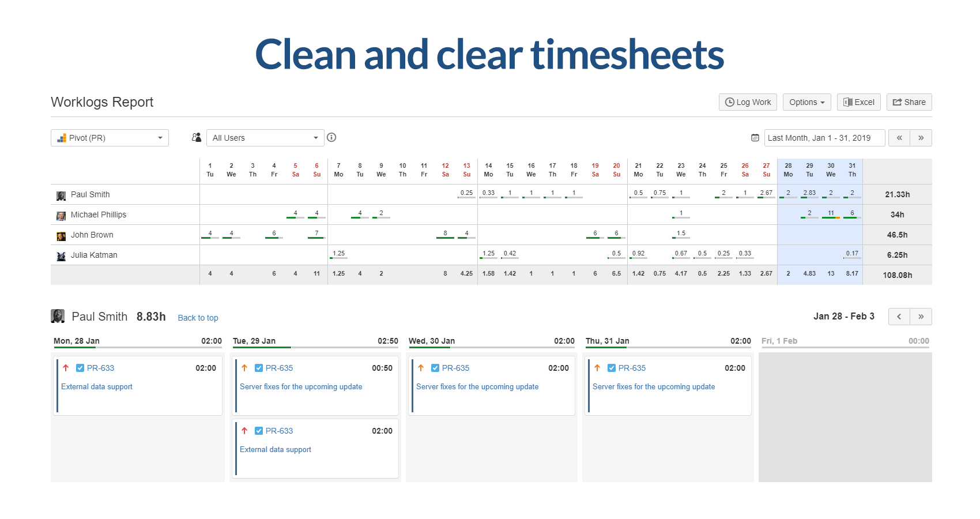980x519 pixels.
Task: Go to previous week using left chevron
Action: [899, 317]
